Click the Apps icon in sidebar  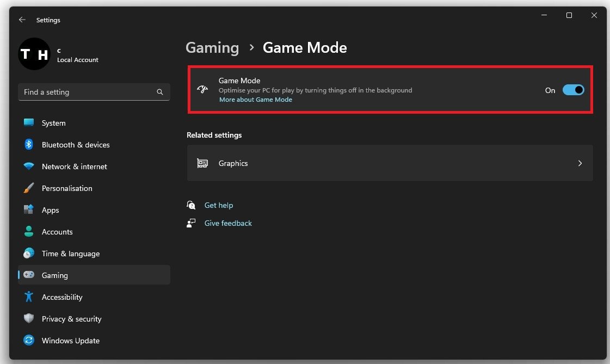[29, 210]
